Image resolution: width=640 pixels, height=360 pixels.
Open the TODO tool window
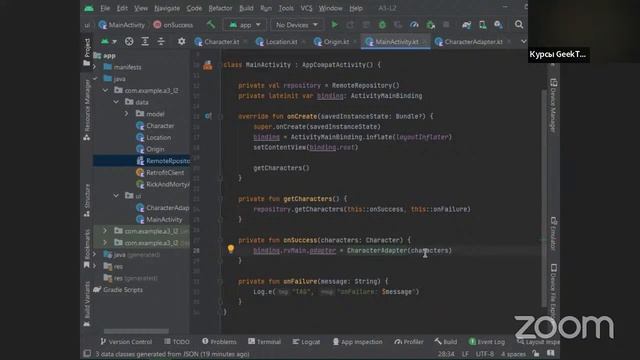click(x=177, y=342)
